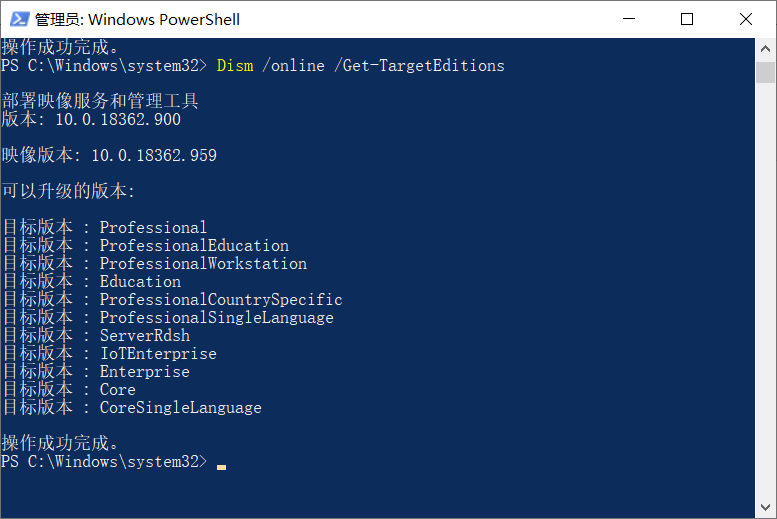Click the IoTEnterprise edition line
Screen dimensions: 777x519
[x=110, y=353]
